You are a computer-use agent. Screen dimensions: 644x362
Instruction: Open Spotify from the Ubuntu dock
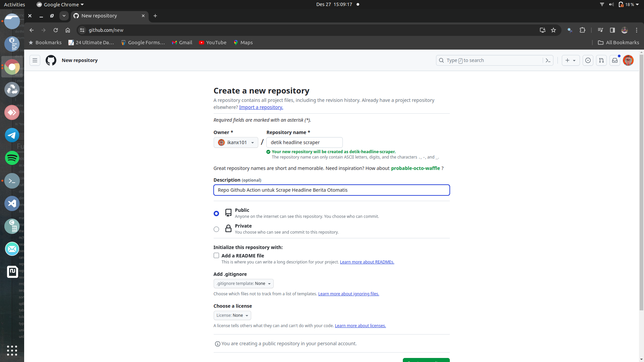point(12,158)
